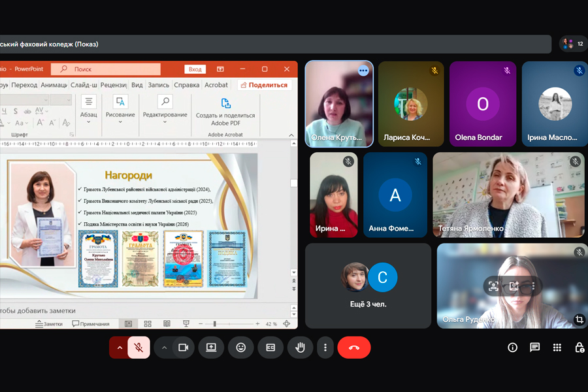The width and height of the screenshot is (588, 392).
Task: Toggle text shadow S button
Action: (x=16, y=111)
